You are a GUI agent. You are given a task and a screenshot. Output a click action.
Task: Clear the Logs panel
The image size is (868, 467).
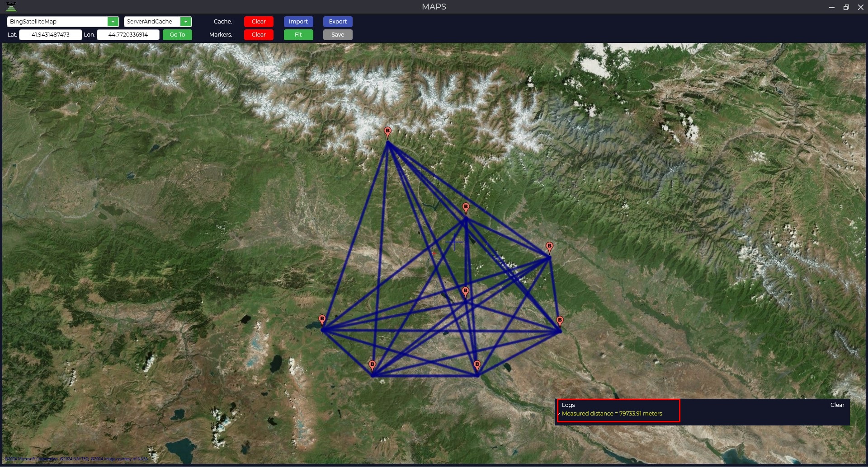(x=837, y=405)
